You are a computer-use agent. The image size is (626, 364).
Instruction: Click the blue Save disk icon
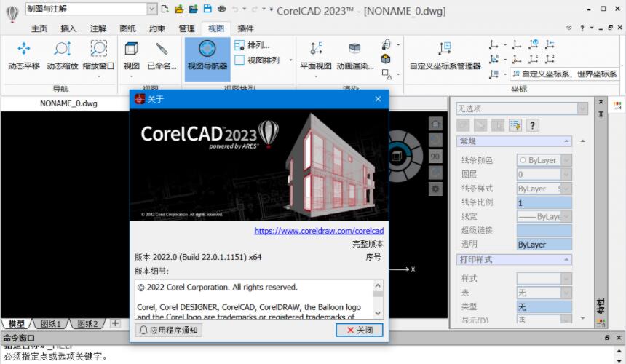pyautogui.click(x=207, y=9)
